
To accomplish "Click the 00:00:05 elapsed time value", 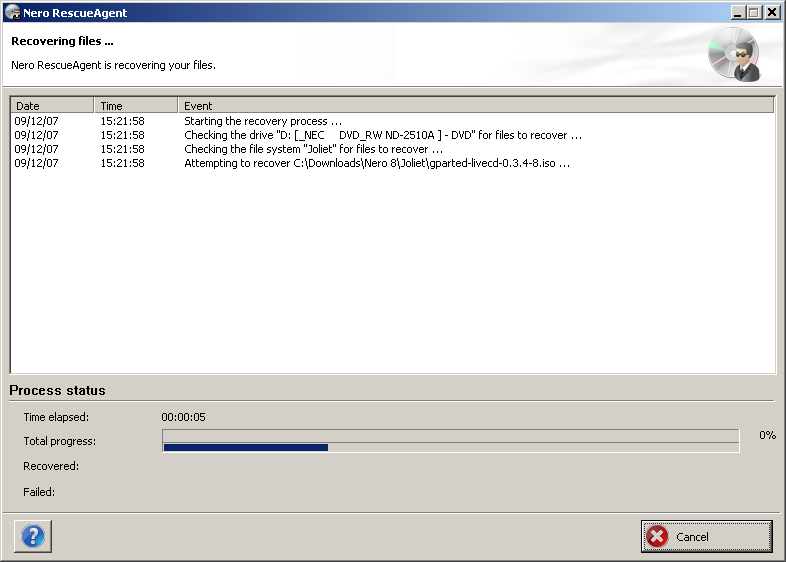I will point(183,417).
